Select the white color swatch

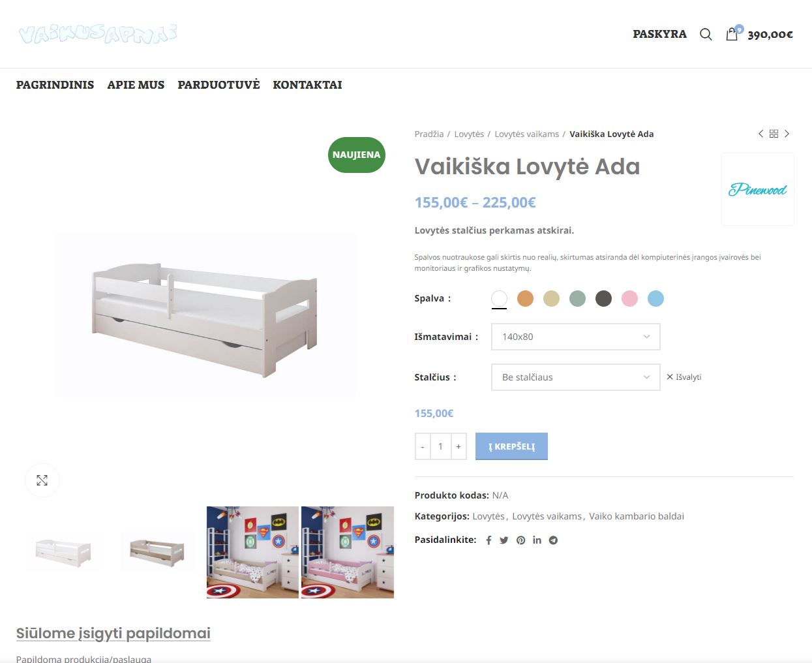pyautogui.click(x=499, y=298)
